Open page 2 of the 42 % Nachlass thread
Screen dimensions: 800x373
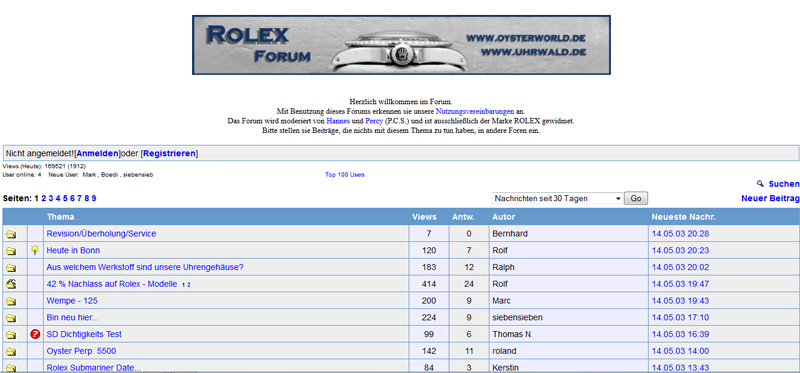coord(188,285)
